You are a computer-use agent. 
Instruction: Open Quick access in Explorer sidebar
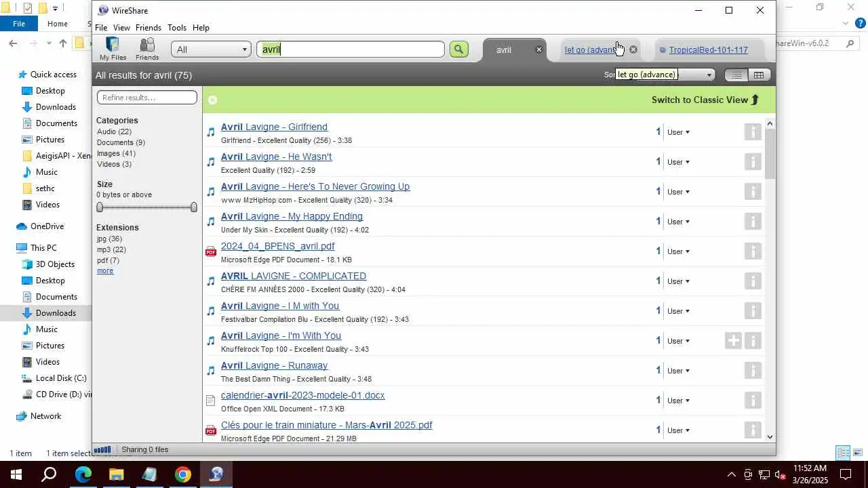[53, 75]
